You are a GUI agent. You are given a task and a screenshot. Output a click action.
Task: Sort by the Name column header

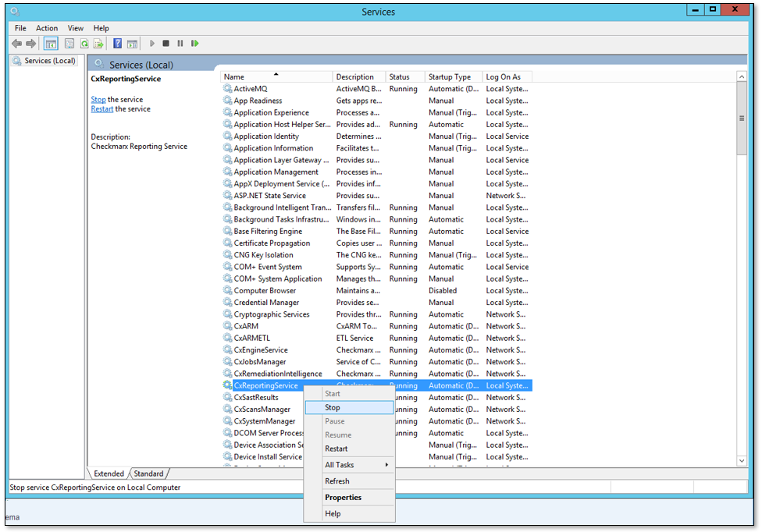pyautogui.click(x=276, y=76)
